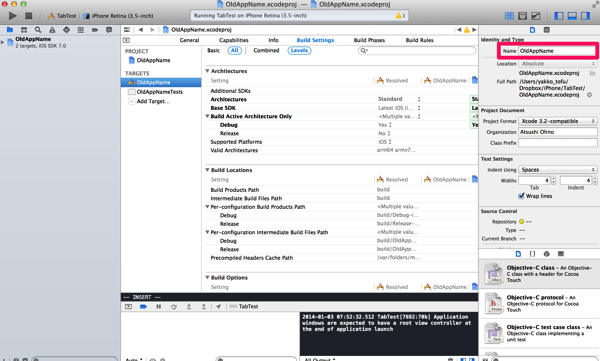Open the Info tab
Image resolution: width=600 pixels, height=361 pixels.
(x=273, y=40)
